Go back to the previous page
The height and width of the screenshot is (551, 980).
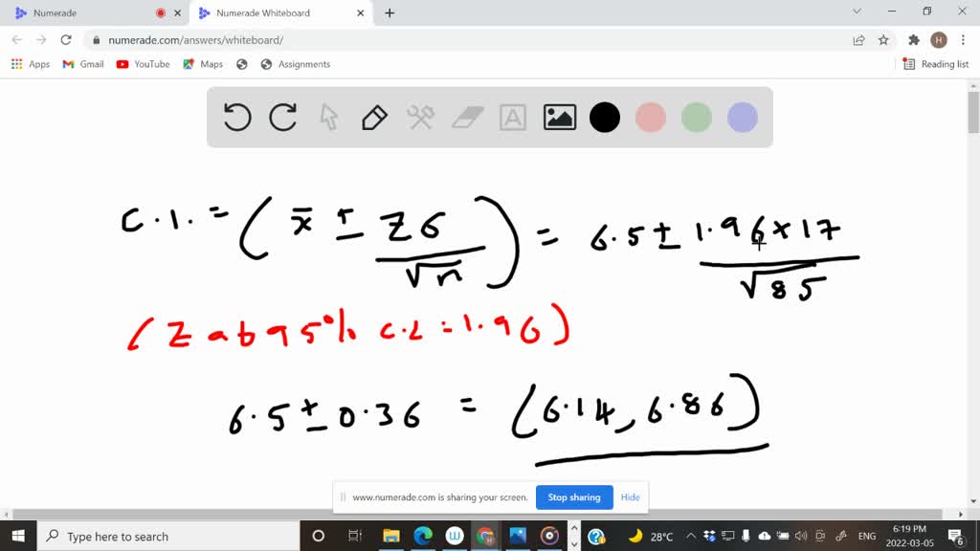click(17, 40)
